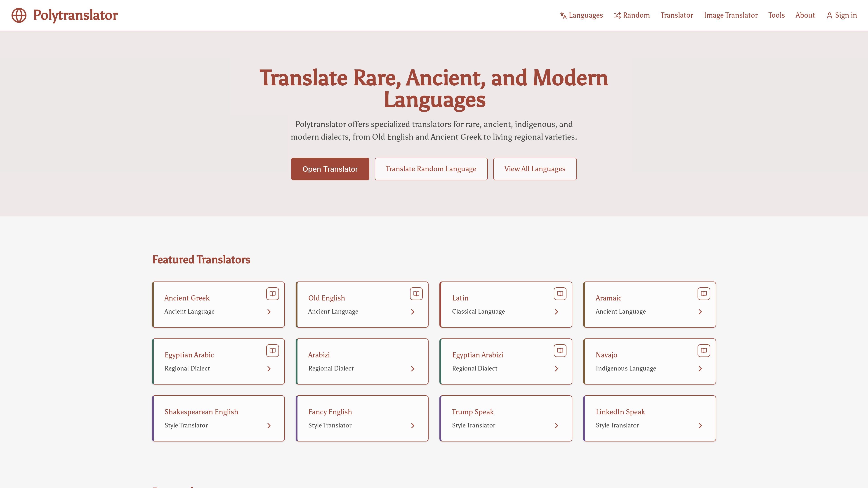Click the chevron arrow on Latin card

click(x=556, y=312)
